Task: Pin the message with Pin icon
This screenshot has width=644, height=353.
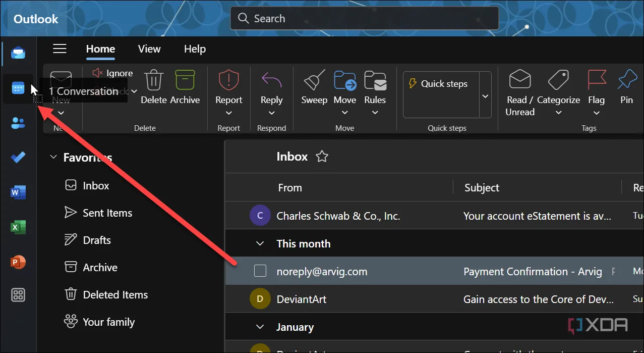Action: (x=627, y=81)
